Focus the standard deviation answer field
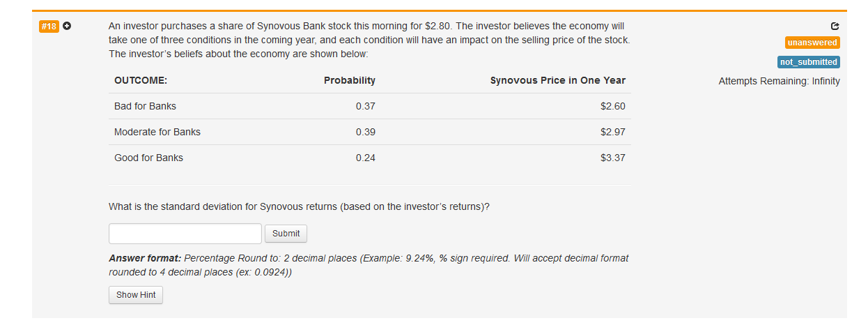The width and height of the screenshot is (868, 325). [x=185, y=234]
